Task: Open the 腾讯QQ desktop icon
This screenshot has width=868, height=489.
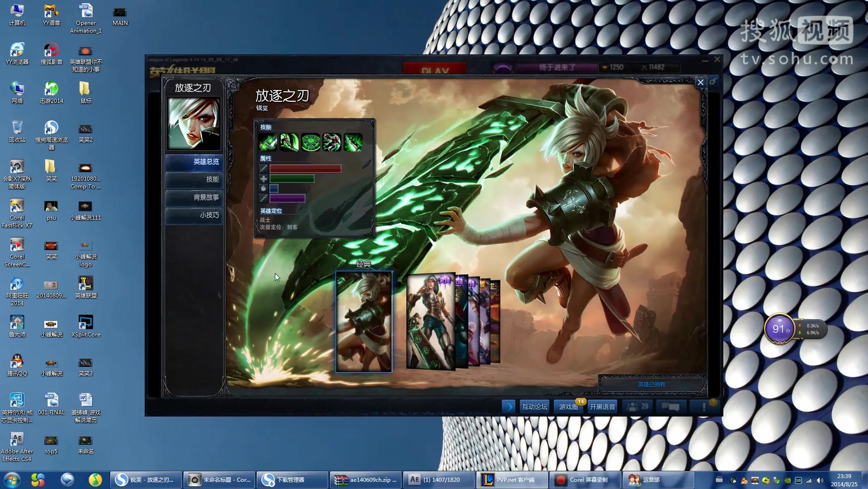Action: click(x=17, y=365)
